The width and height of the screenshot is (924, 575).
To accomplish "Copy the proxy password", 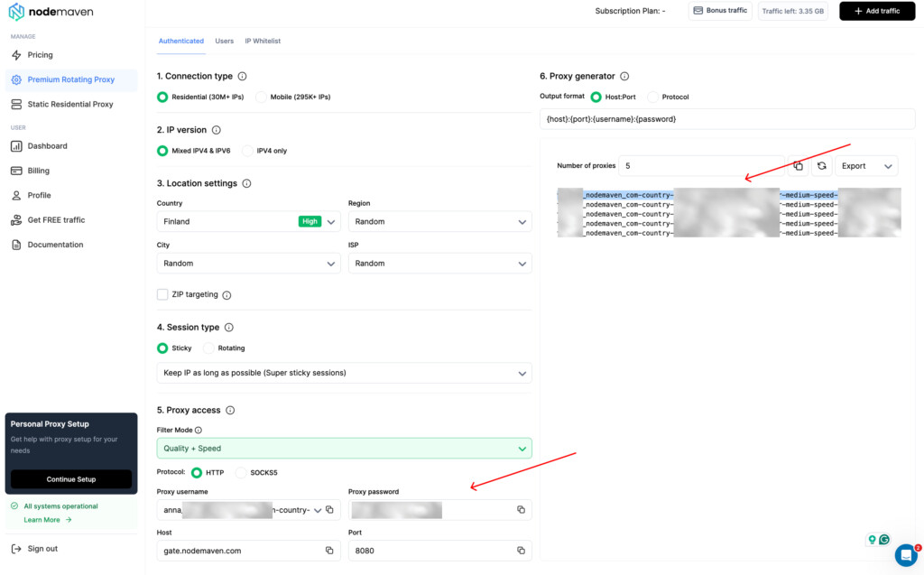I will click(521, 510).
